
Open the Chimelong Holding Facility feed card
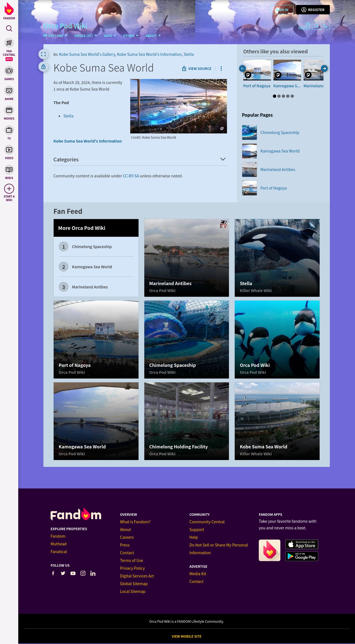coord(187,421)
